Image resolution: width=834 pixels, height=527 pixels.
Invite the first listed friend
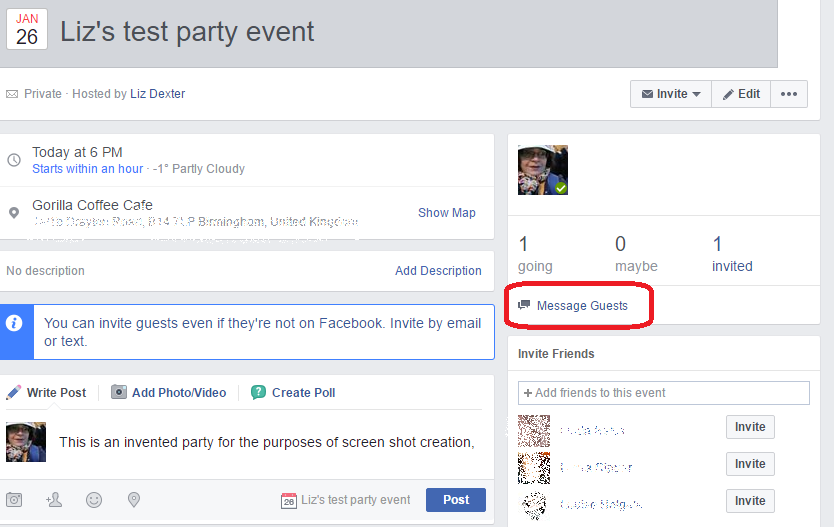[750, 427]
